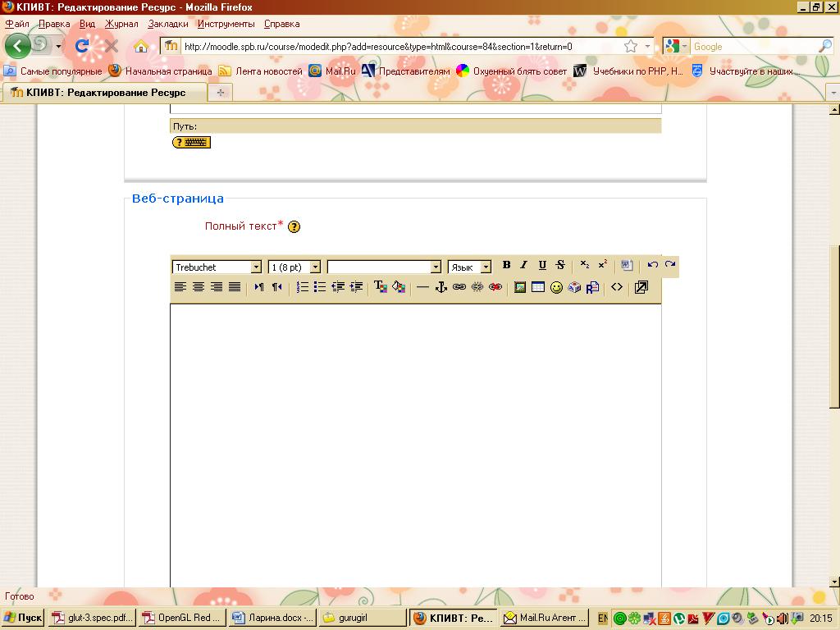840x630 pixels.
Task: Insert a numbered list
Action: [x=302, y=287]
